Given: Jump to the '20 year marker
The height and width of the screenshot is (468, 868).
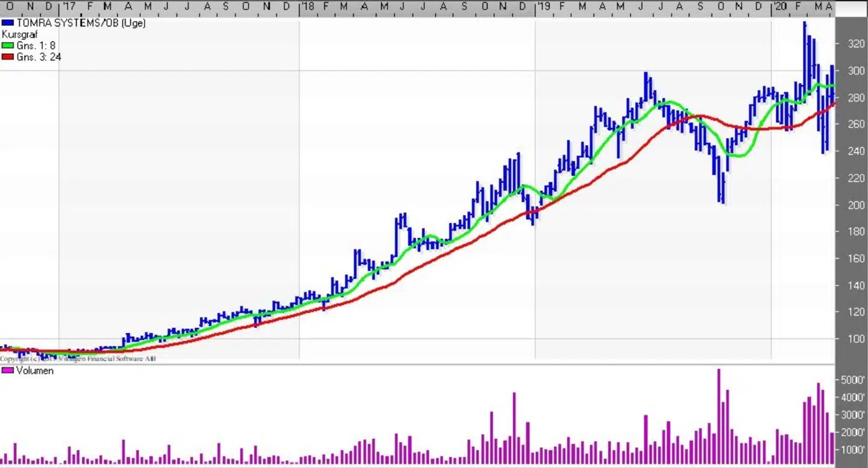Looking at the screenshot, I should (x=780, y=7).
